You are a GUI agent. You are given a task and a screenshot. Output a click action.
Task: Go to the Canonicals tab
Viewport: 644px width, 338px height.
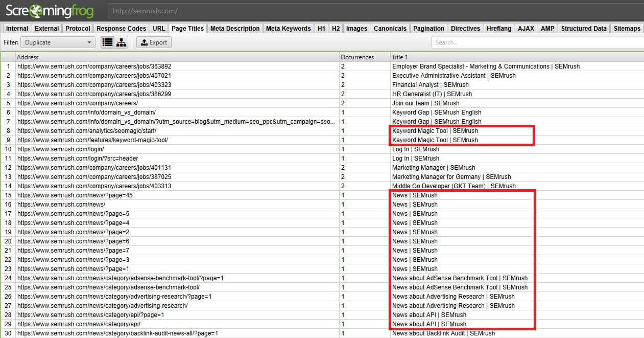pyautogui.click(x=390, y=29)
